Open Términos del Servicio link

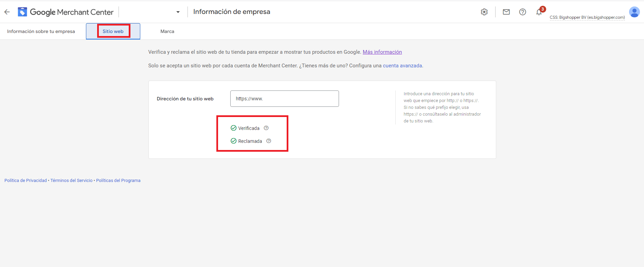(x=71, y=181)
